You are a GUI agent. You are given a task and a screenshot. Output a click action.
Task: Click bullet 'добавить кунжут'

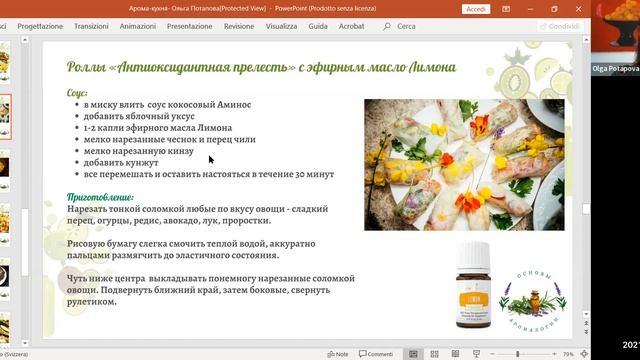coord(121,162)
